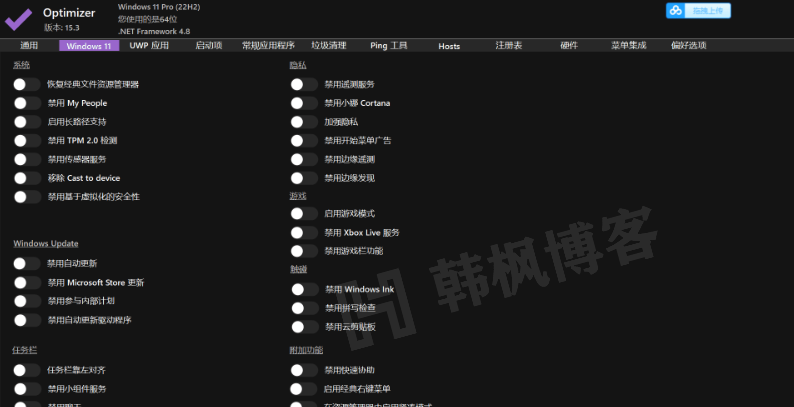Open the 启动项 tab
Image resolution: width=794 pixels, height=407 pixels.
click(x=209, y=46)
